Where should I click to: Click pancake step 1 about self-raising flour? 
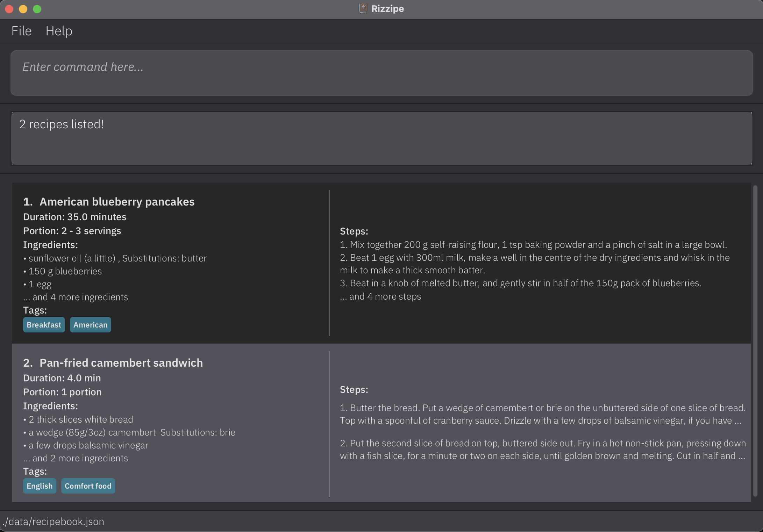534,245
